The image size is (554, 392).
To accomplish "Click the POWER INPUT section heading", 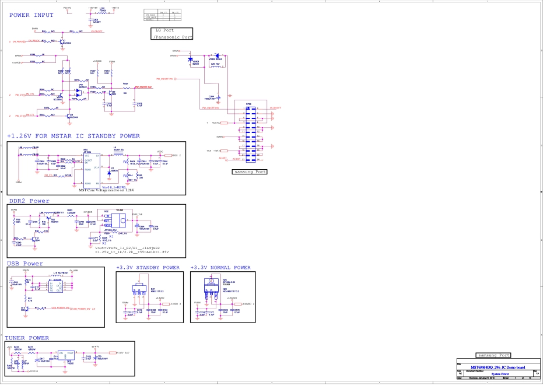I will click(31, 15).
